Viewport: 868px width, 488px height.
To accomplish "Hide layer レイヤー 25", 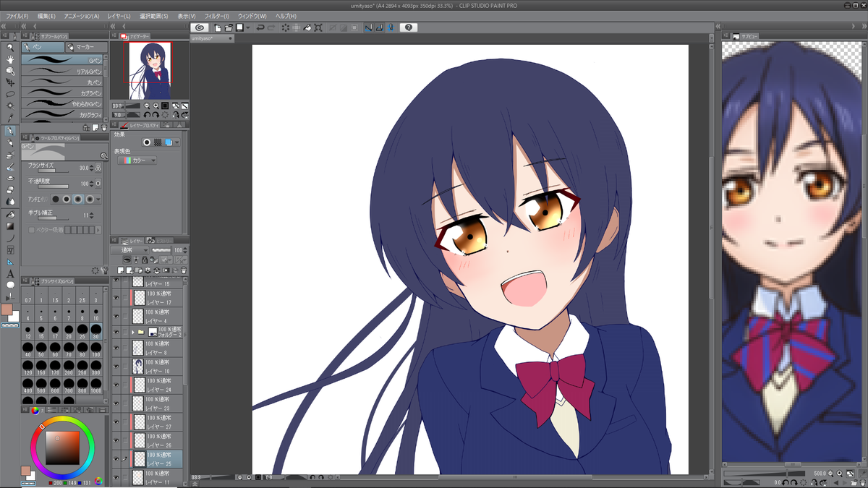I will (116, 459).
